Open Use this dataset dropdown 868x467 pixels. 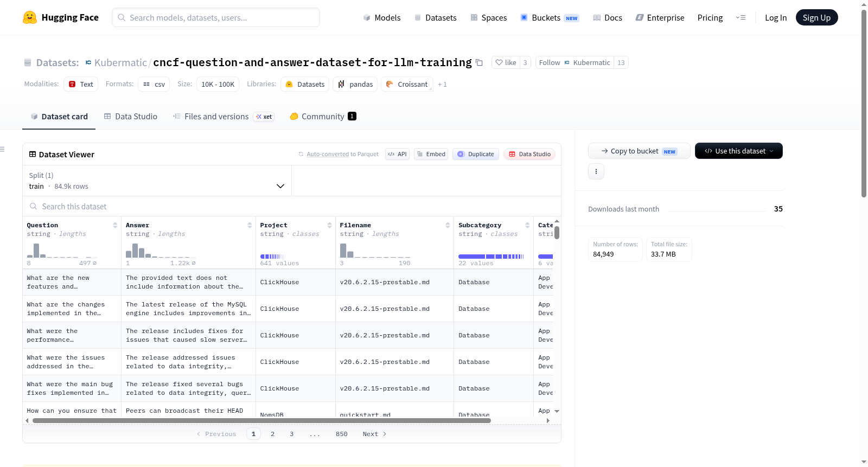coord(739,151)
